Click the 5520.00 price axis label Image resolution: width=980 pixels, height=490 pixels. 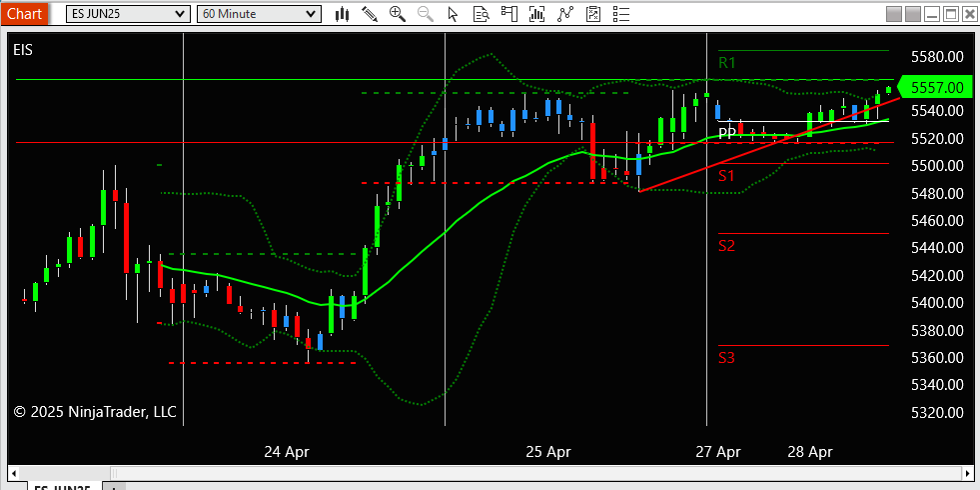click(937, 138)
